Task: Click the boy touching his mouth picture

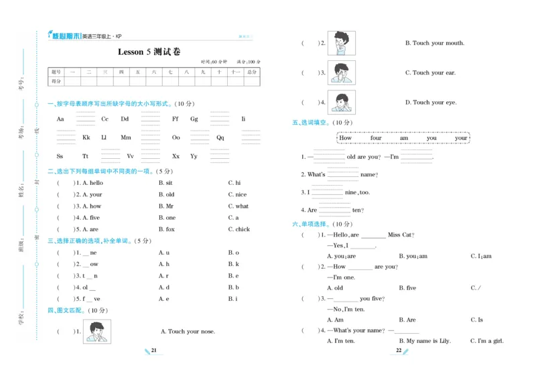Action: click(x=341, y=42)
